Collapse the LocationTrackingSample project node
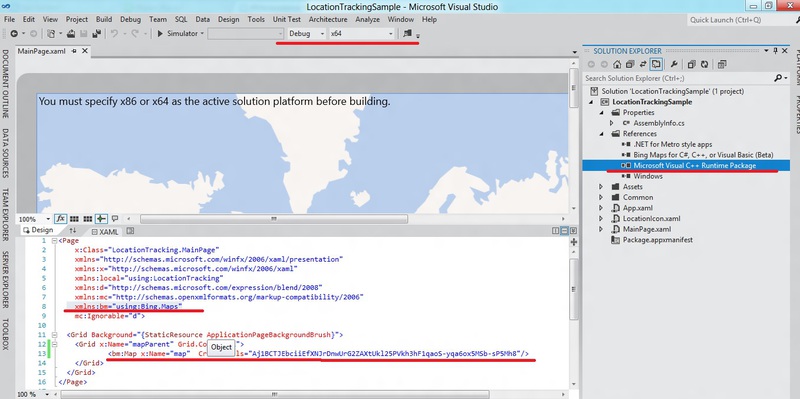Screen dimensions: 800x399 pyautogui.click(x=592, y=102)
